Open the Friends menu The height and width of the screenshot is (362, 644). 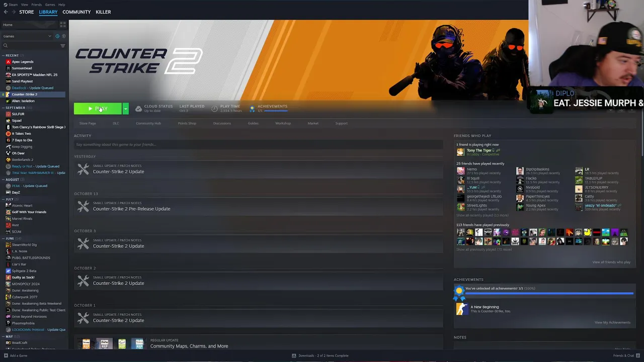pos(37,5)
